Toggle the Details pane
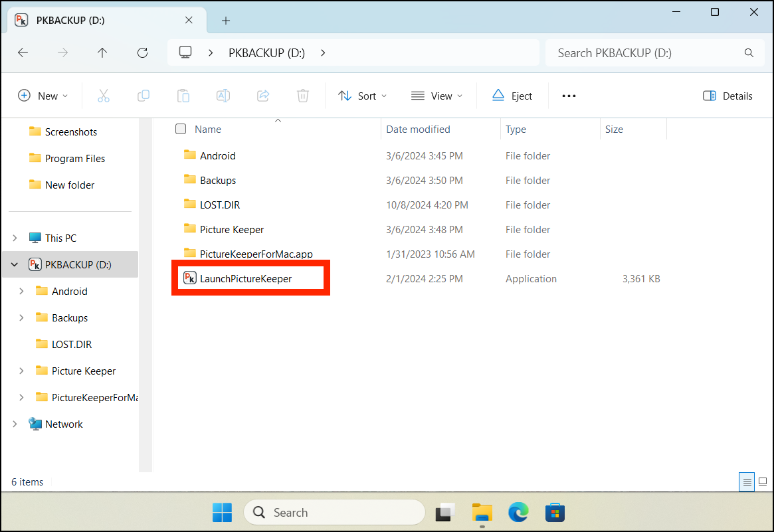 coord(727,96)
